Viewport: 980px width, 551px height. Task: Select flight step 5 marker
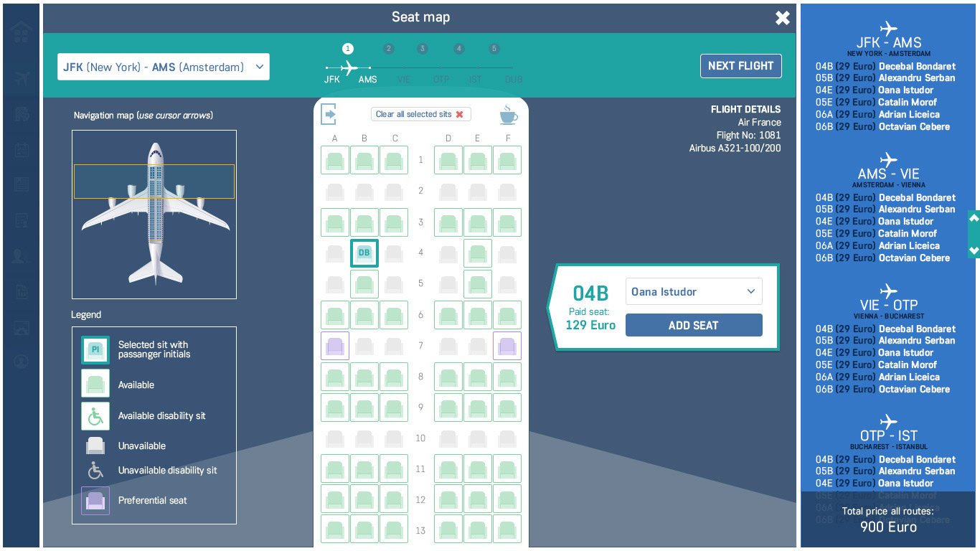494,49
